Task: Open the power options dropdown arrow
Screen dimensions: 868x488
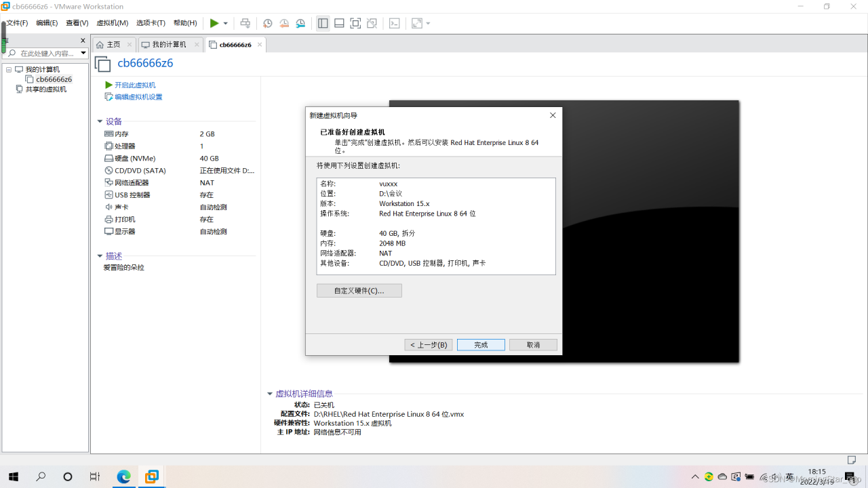Action: tap(226, 24)
